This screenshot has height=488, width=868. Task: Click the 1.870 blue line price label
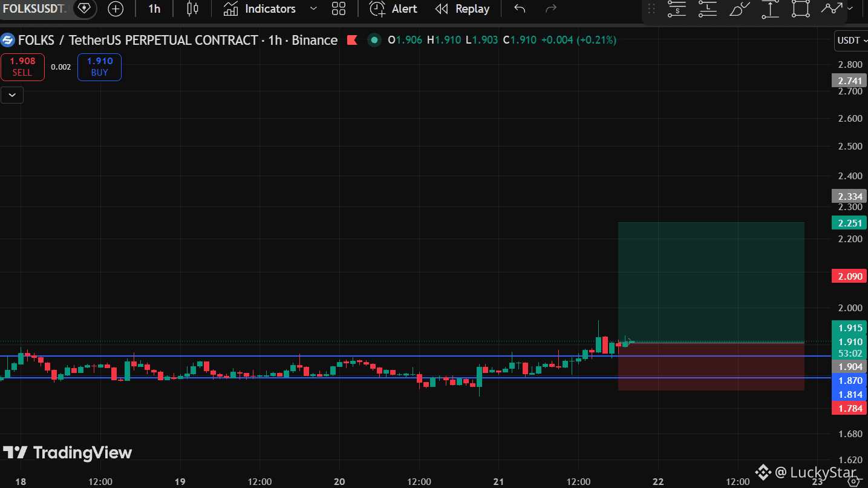pos(850,381)
